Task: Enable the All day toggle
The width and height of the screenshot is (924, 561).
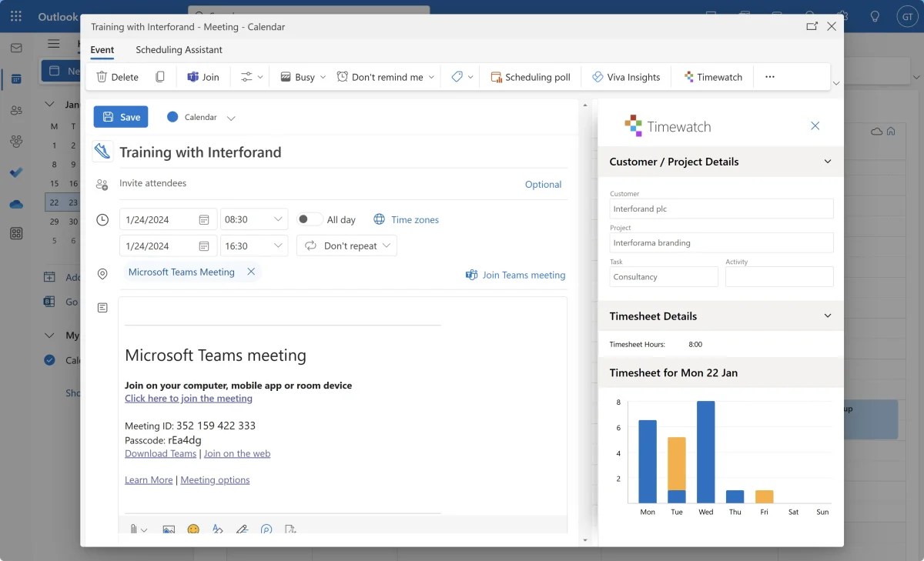Action: click(x=309, y=219)
